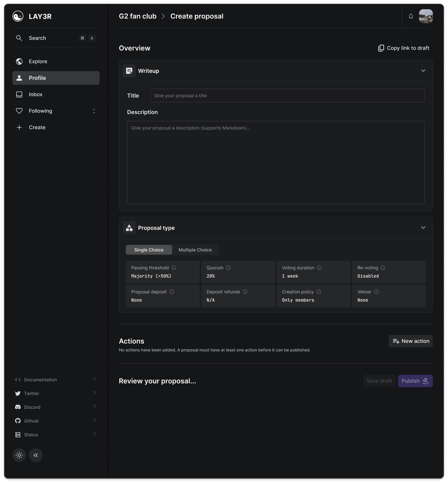Click the Proposal type shapes icon

pos(129,228)
